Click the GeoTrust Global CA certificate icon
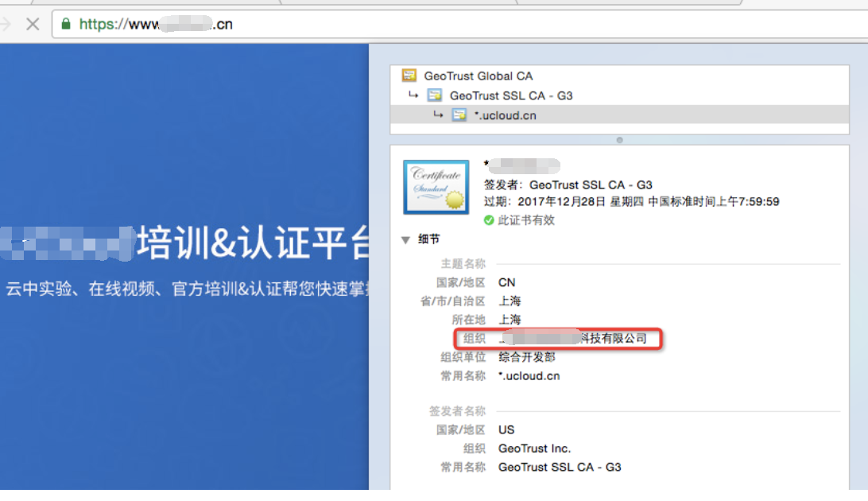 pyautogui.click(x=409, y=76)
